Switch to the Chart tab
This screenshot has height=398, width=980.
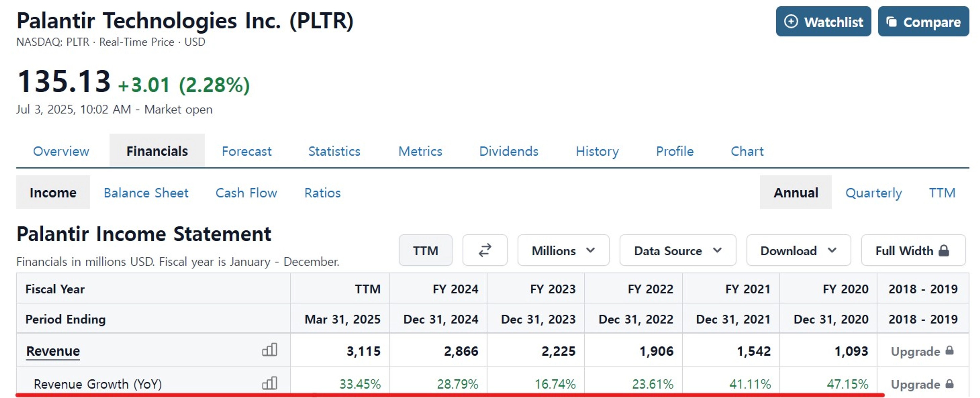[747, 151]
